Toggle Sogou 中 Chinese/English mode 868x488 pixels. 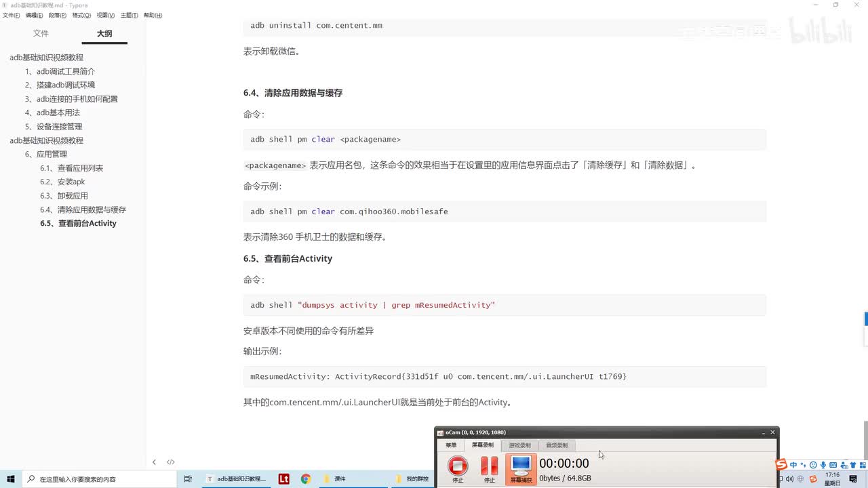coord(793,465)
